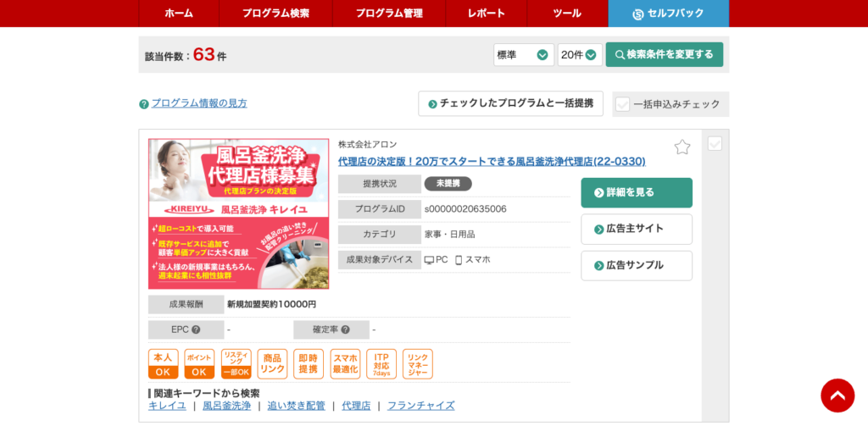Switch to レポート tab

point(486,14)
